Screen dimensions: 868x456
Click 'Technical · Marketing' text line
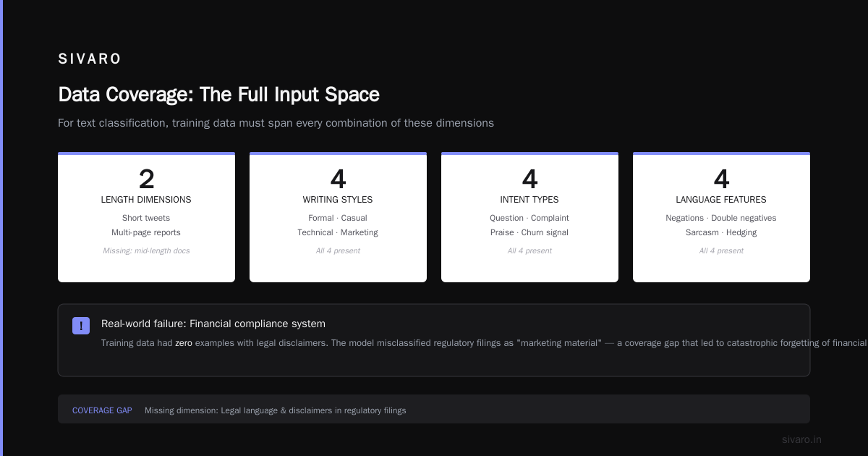[x=338, y=232]
